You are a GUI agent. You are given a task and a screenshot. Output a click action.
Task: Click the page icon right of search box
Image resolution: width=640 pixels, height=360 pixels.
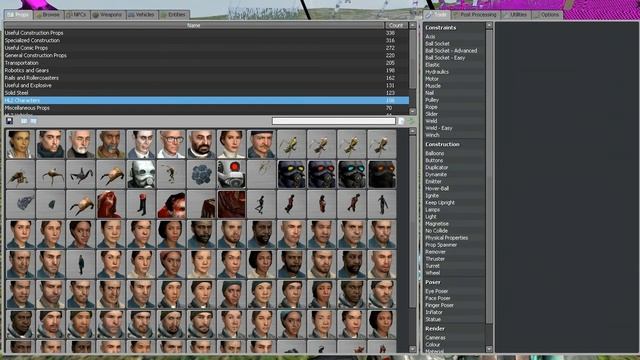pyautogui.click(x=402, y=121)
